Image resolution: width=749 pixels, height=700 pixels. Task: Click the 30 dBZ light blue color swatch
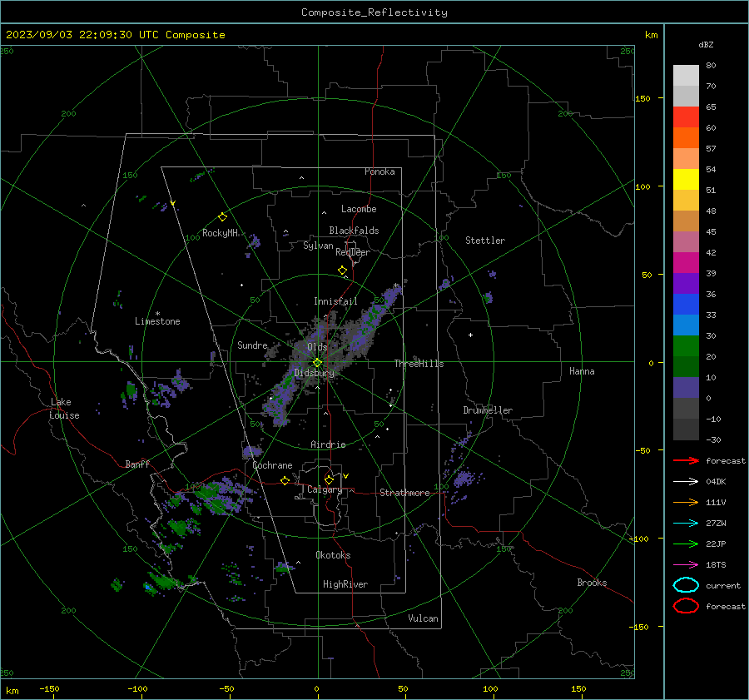686,325
